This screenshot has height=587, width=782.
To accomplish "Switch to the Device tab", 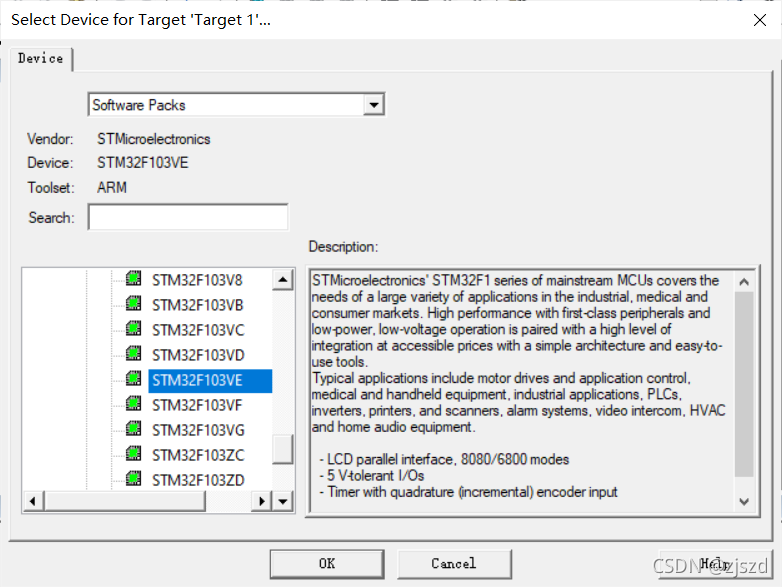I will (x=41, y=58).
